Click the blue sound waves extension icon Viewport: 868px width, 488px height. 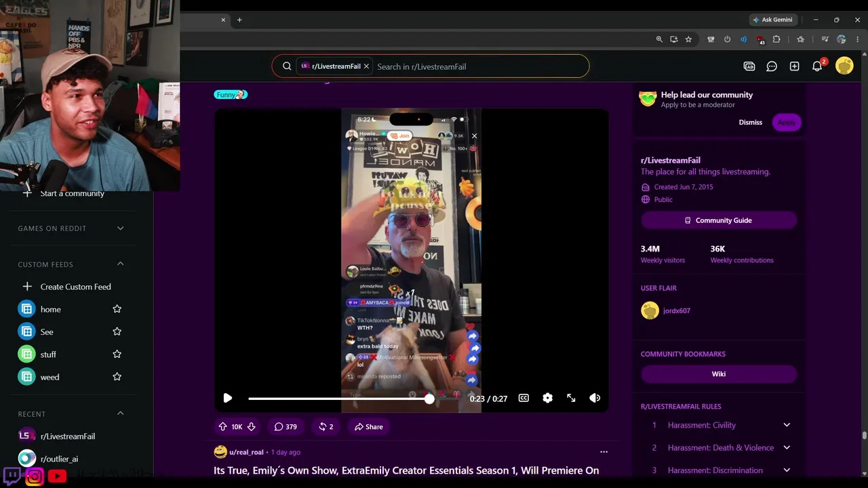743,39
